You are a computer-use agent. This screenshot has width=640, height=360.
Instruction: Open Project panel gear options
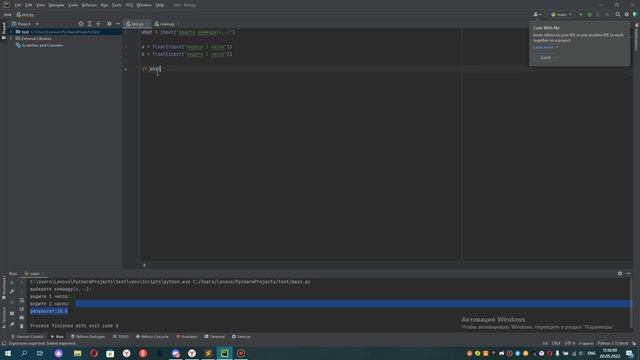109,24
